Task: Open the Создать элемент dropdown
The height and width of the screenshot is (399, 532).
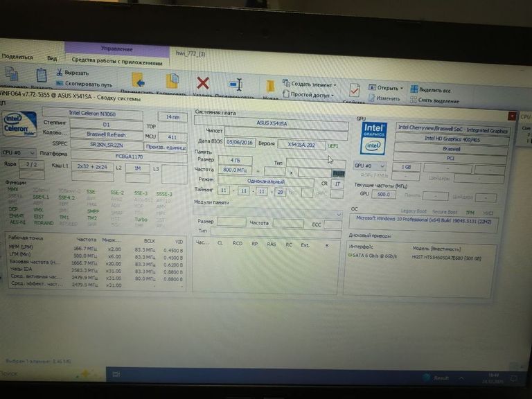Action: [x=310, y=85]
